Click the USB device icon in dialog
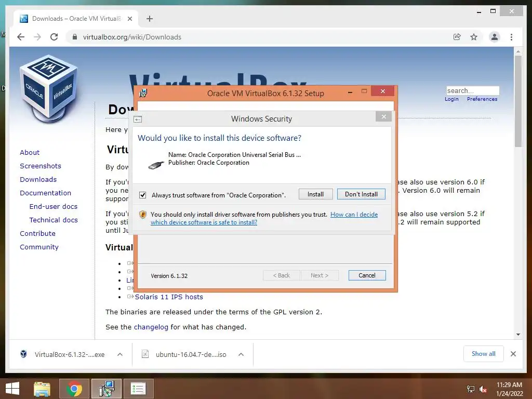 (x=156, y=165)
